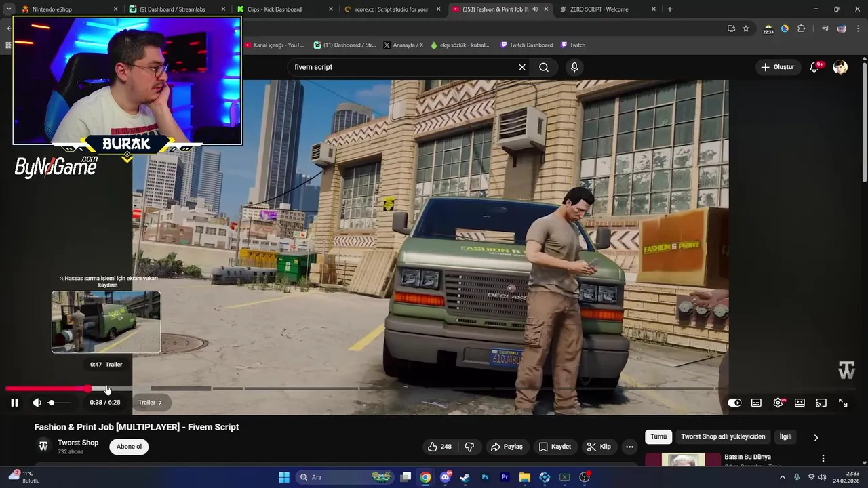Open Photoshop from the taskbar
Viewport: 868px width, 488px height.
tap(485, 477)
